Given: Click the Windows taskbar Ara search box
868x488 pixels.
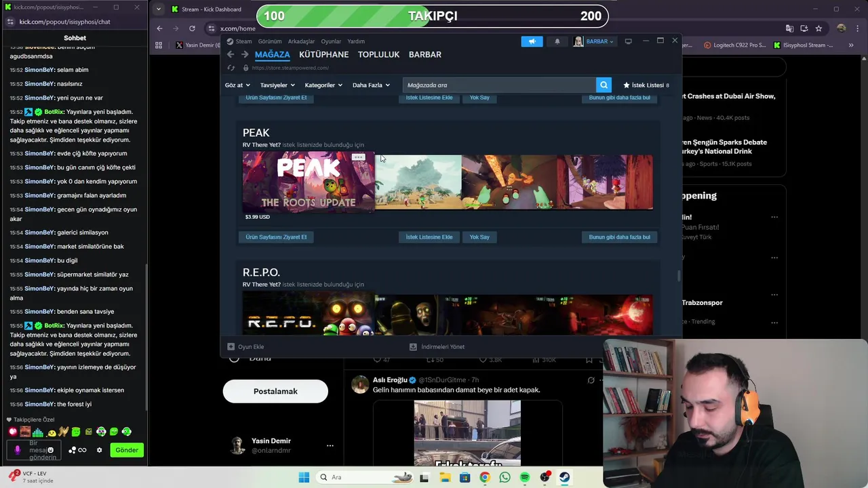Looking at the screenshot, I should point(363,477).
